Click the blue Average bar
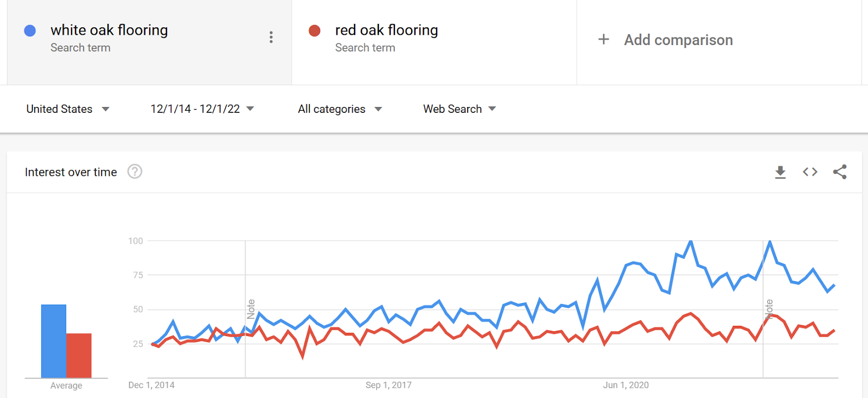The height and width of the screenshot is (398, 868). (x=54, y=341)
